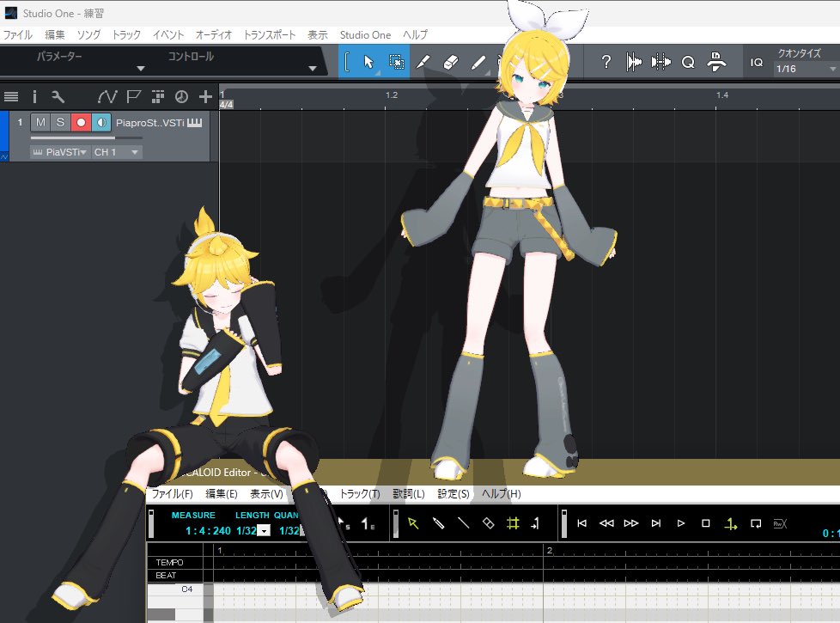The height and width of the screenshot is (623, 840).
Task: Open the ファイル menu in Studio One
Action: tap(18, 35)
